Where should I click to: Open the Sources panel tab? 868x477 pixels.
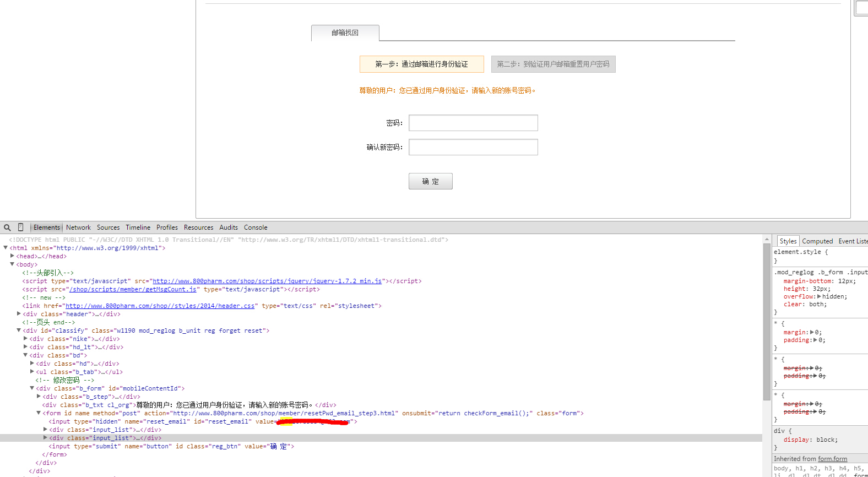click(x=108, y=227)
